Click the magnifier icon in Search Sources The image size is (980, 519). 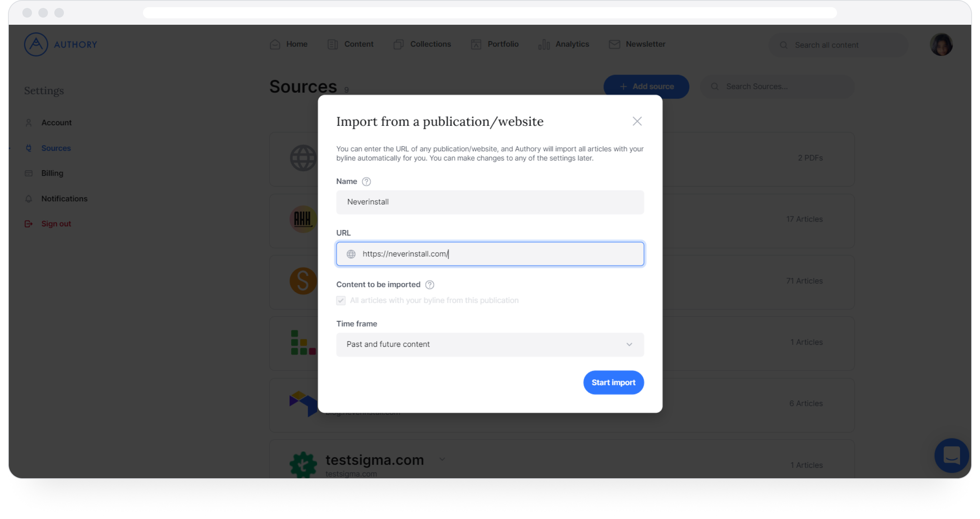(x=715, y=87)
